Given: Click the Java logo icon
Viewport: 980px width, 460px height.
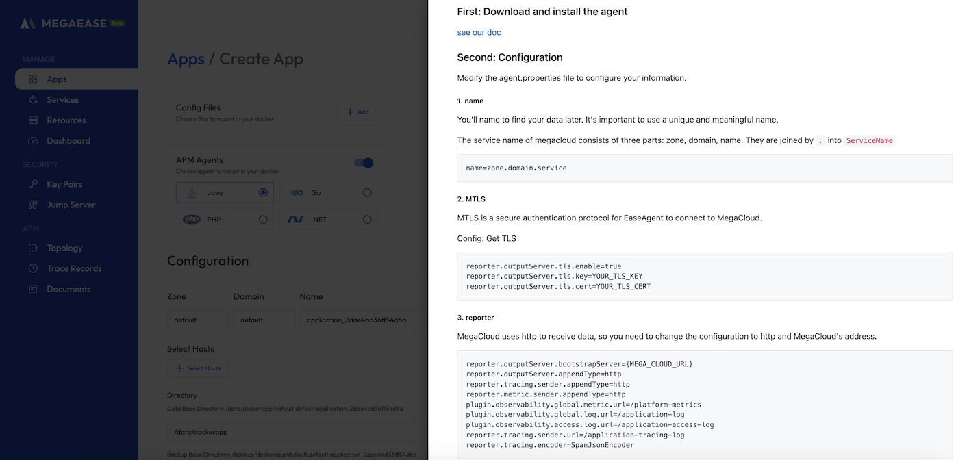Looking at the screenshot, I should pyautogui.click(x=192, y=192).
